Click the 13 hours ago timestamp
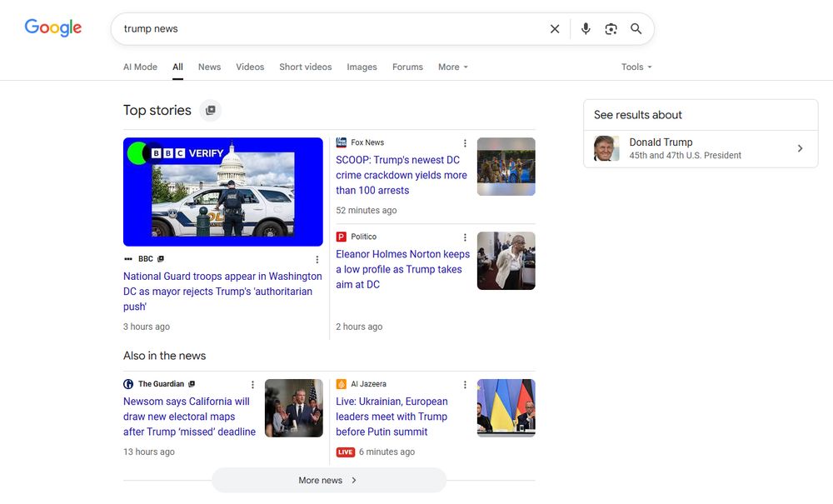 [x=149, y=452]
